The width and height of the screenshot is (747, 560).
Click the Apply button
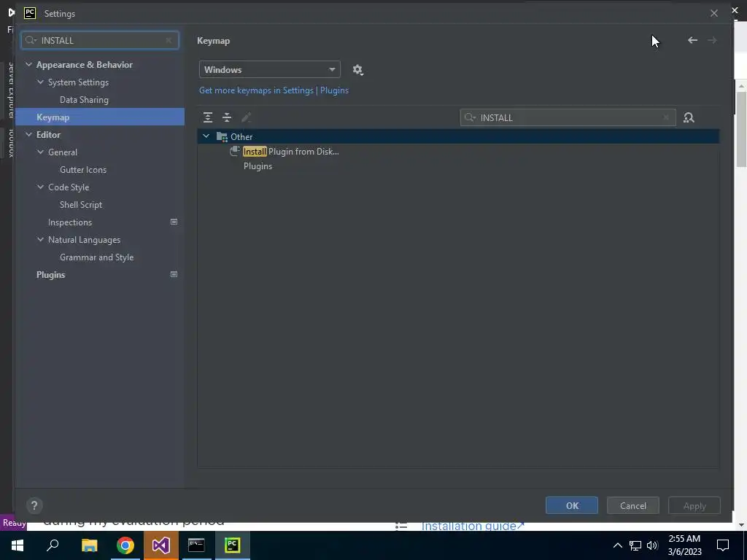coord(694,506)
